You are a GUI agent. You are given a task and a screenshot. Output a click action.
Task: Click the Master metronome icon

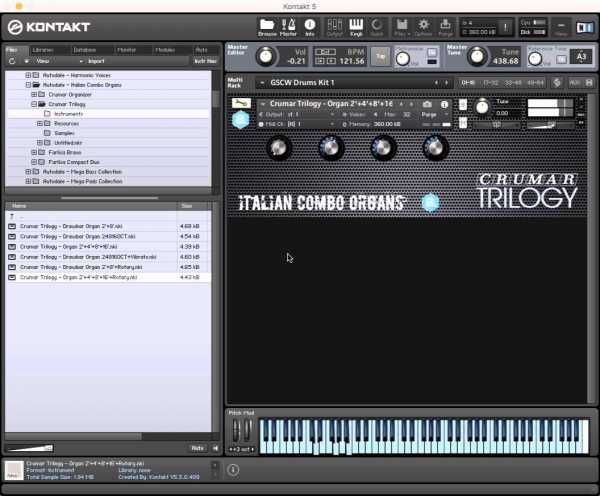click(288, 28)
